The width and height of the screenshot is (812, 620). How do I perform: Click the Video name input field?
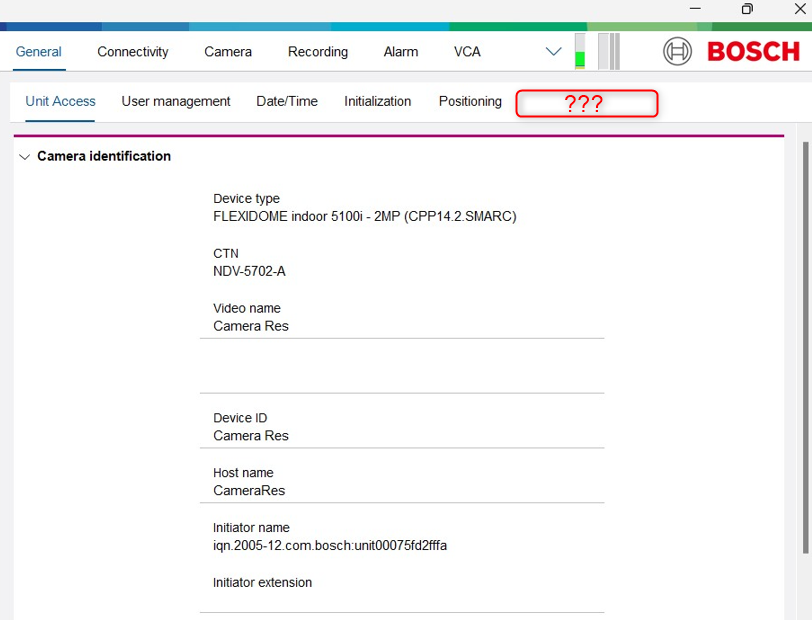click(402, 326)
